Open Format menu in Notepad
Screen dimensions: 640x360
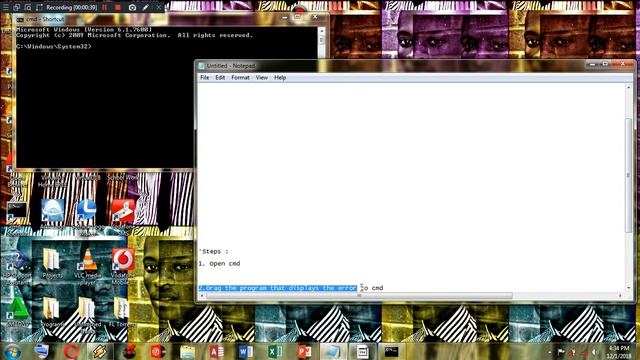pos(240,78)
